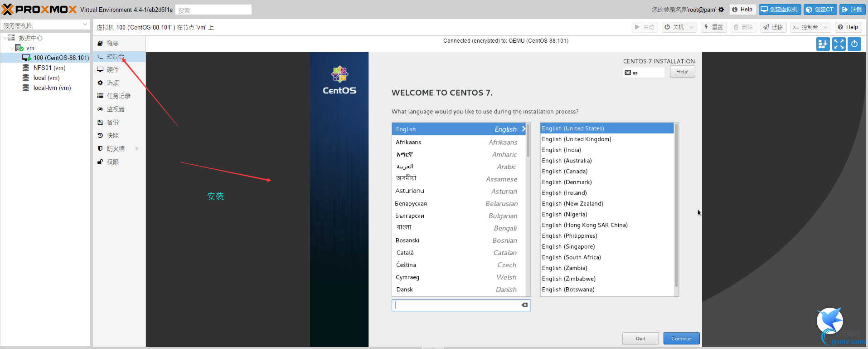Open the 备份 backup tab

click(119, 122)
